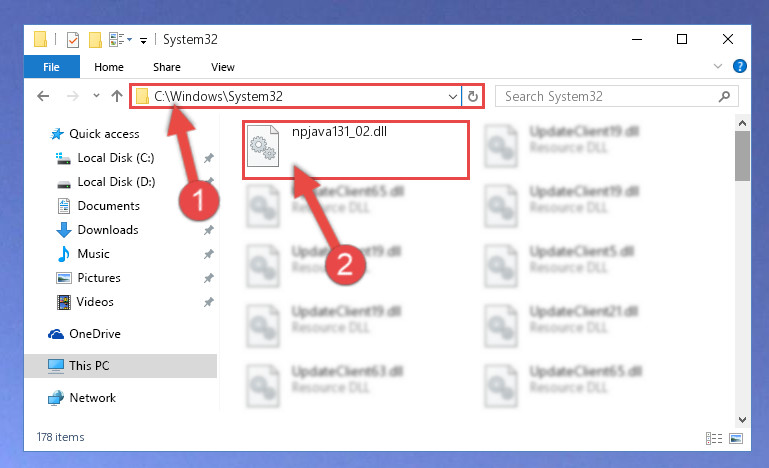
Task: Open the Help question mark icon
Action: point(740,66)
